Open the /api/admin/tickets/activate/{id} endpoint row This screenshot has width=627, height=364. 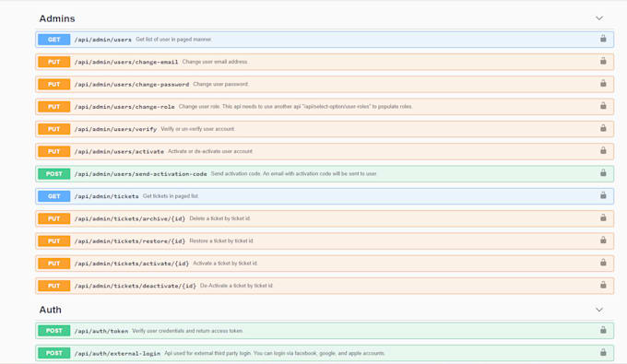325,264
